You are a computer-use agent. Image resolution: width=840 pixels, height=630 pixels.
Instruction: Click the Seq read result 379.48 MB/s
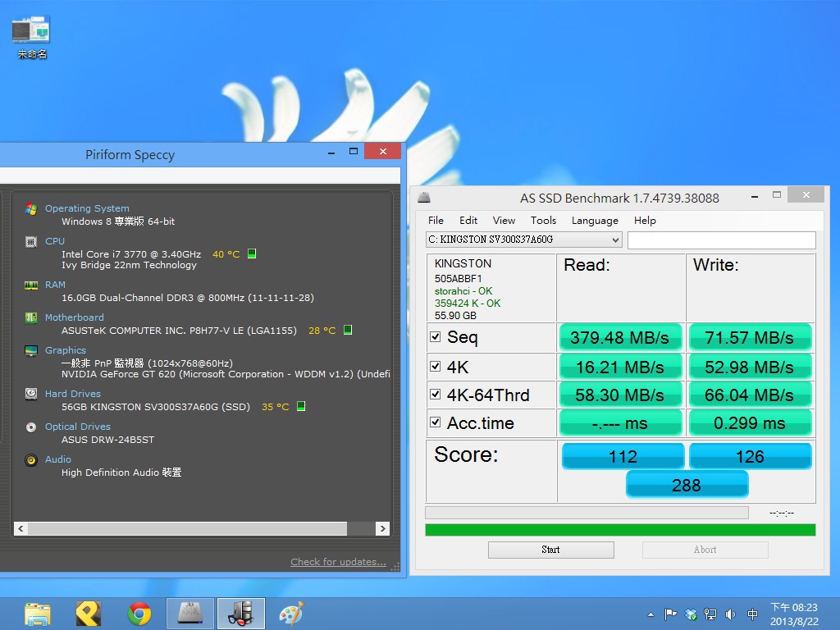pyautogui.click(x=620, y=337)
